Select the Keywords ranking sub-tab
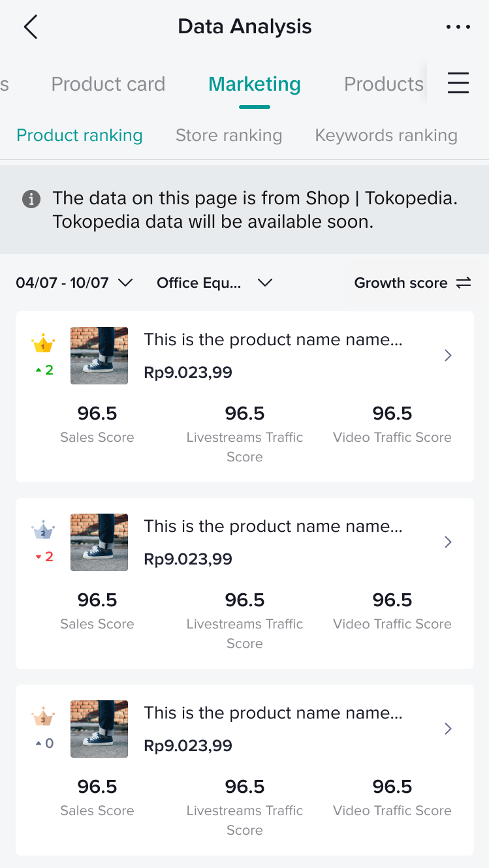Screen dimensions: 489x868 pyautogui.click(x=386, y=136)
